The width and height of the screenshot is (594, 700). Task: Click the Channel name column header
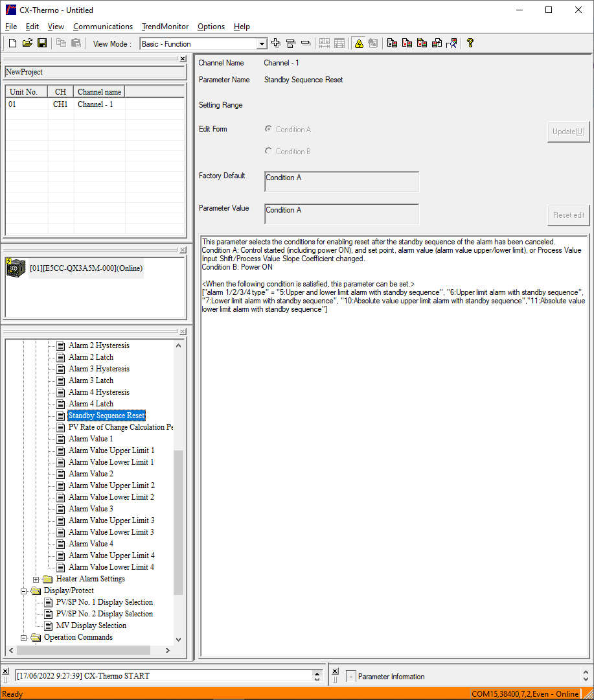pyautogui.click(x=99, y=91)
